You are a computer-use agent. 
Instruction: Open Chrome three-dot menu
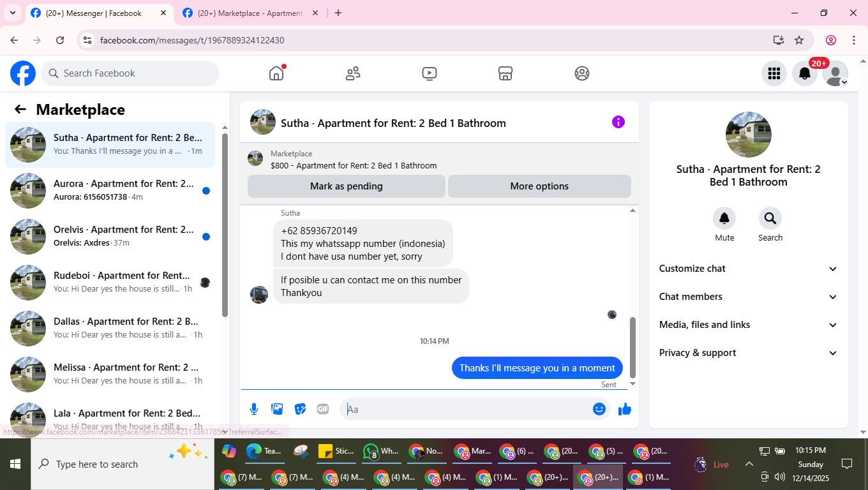854,40
